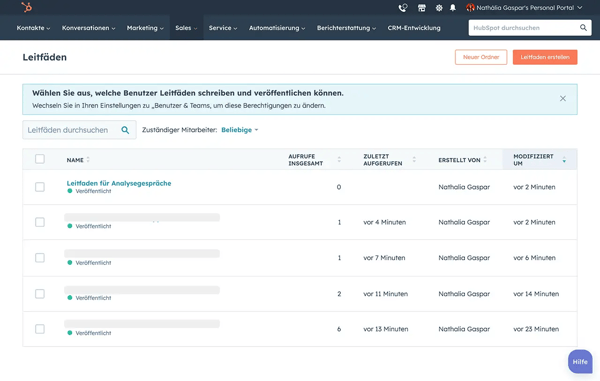Expand the Marketing menu

(x=145, y=28)
